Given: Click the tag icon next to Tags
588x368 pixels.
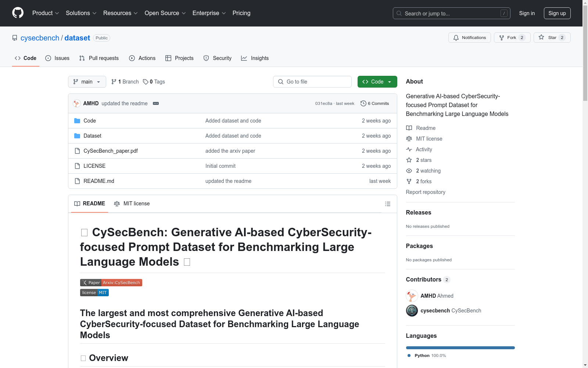Looking at the screenshot, I should coord(146,82).
